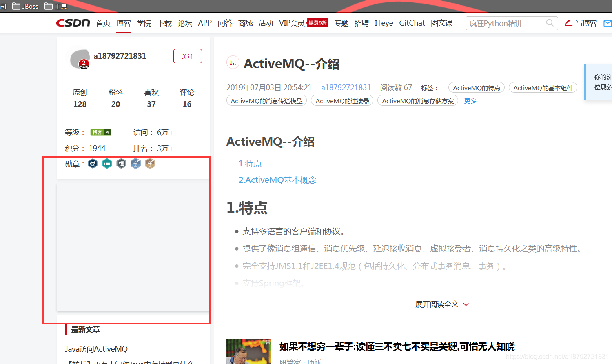The image size is (612, 364).
Task: Open 图文课 in the navigation bar
Action: 441,23
